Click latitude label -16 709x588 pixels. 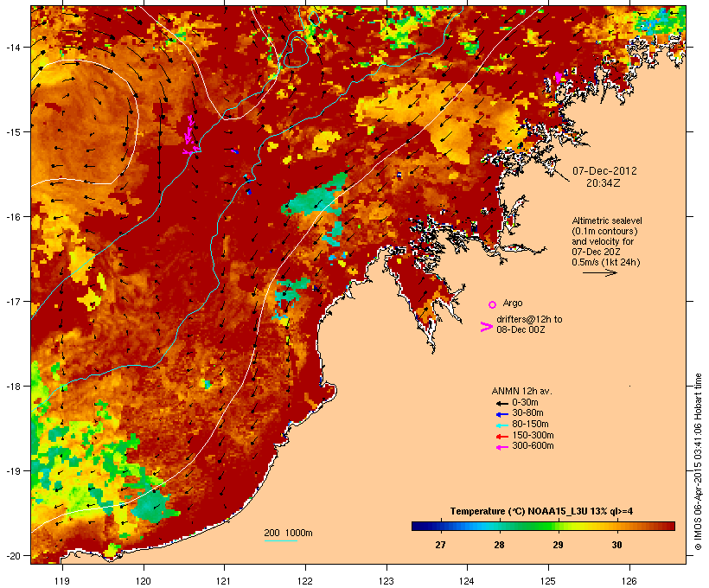[x=13, y=217]
